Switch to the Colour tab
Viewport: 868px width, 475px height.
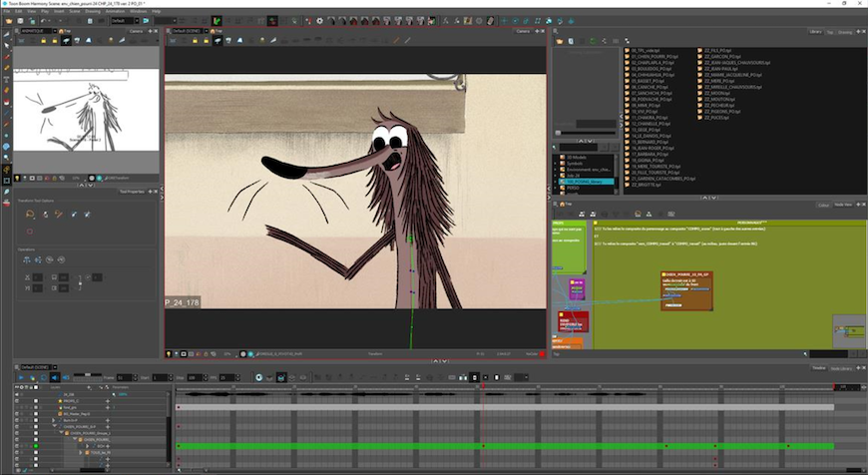click(824, 205)
